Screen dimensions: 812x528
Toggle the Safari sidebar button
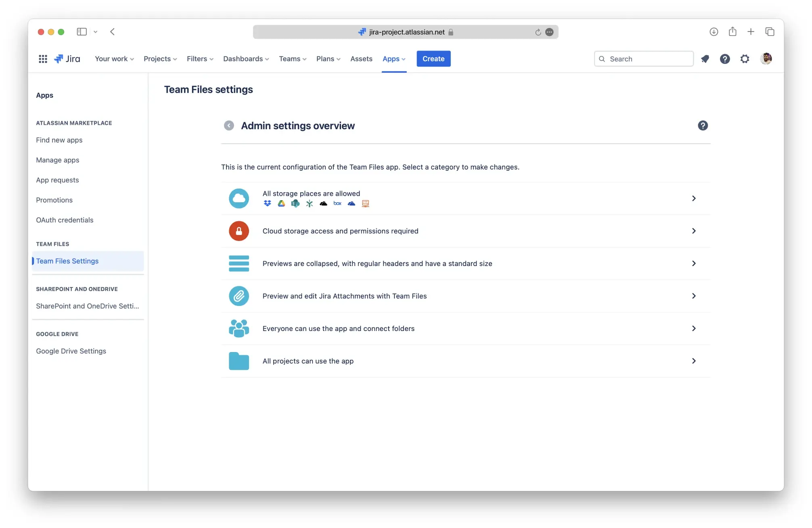tap(82, 31)
